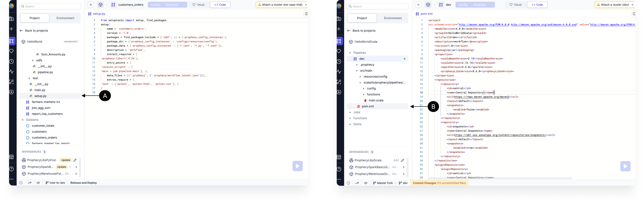The height and width of the screenshot is (204, 644).
Task: Select the Environment tab in right window
Action: [393, 18]
